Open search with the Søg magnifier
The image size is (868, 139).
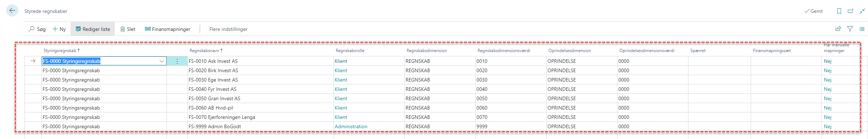37,29
